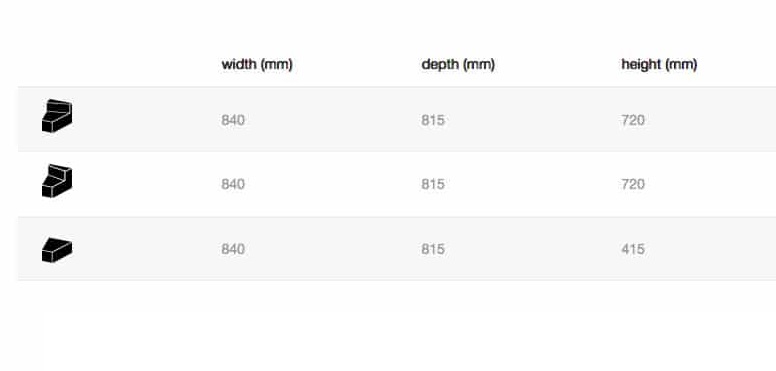Click second row height value 720
Image resolution: width=776 pixels, height=371 pixels.
click(x=633, y=184)
